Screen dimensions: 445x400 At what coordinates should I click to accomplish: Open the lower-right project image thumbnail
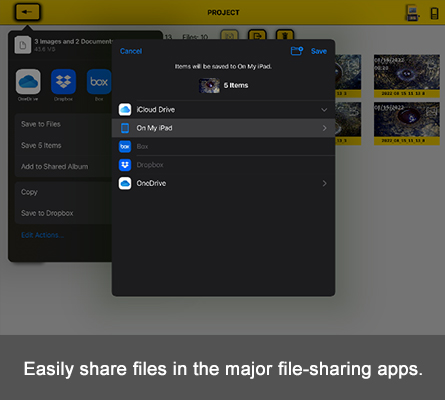407,123
